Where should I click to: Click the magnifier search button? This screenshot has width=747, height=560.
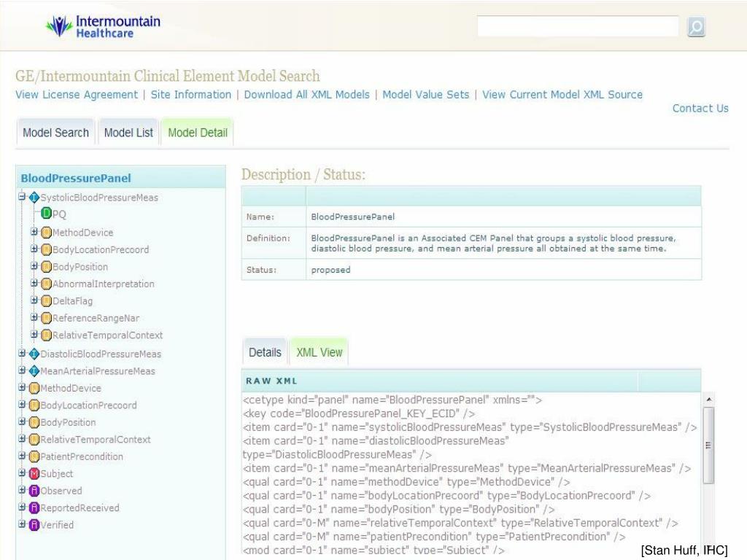click(x=696, y=27)
